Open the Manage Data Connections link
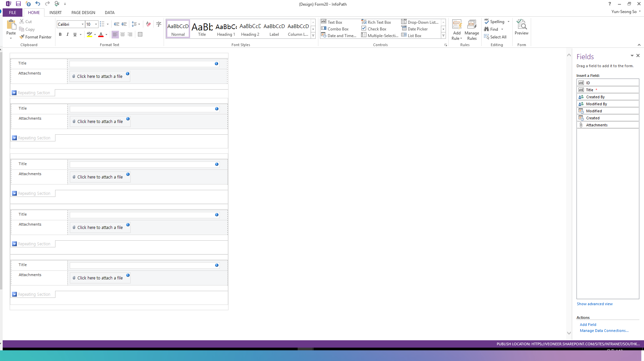Image resolution: width=644 pixels, height=361 pixels. [604, 331]
